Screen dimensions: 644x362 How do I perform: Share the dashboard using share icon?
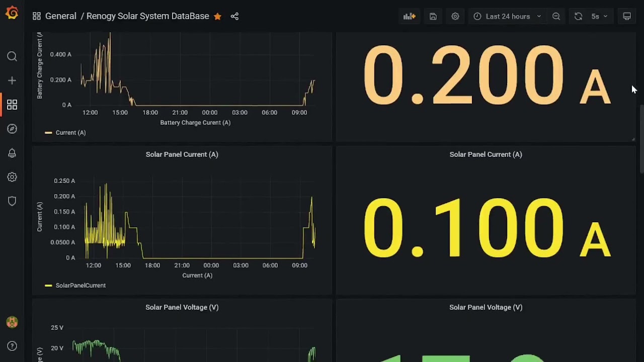click(x=234, y=16)
